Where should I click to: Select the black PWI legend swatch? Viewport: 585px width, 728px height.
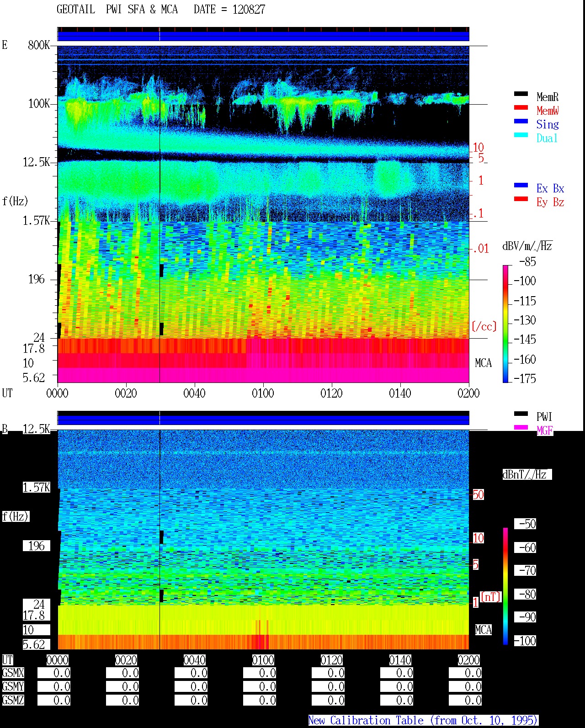521,414
